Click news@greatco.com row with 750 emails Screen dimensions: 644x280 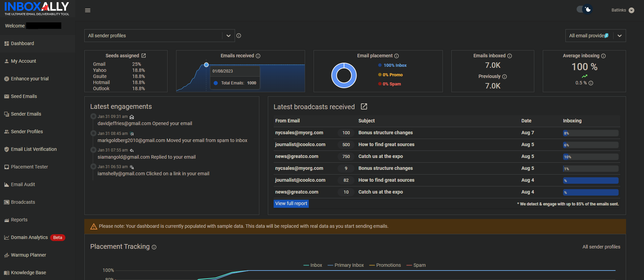[447, 157]
